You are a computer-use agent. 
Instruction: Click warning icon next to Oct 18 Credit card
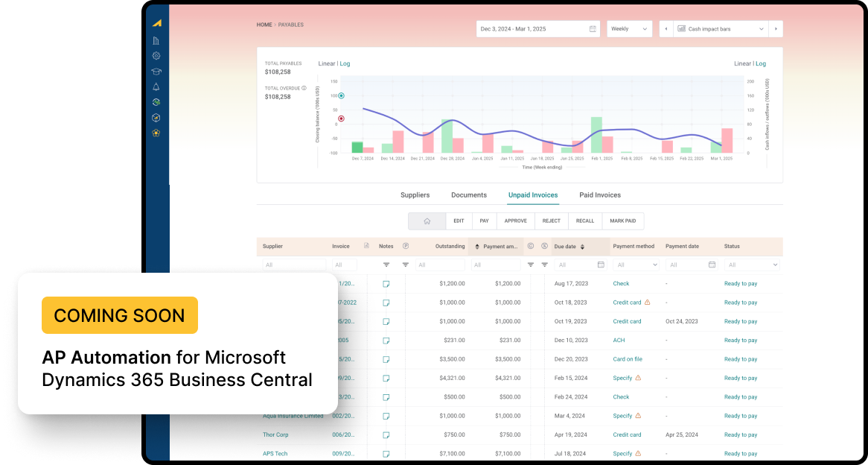[x=647, y=303]
